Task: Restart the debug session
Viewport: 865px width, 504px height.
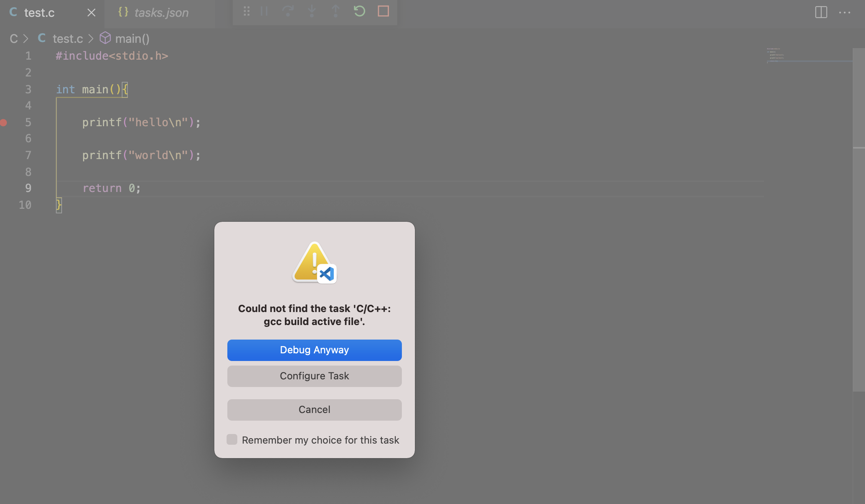Action: point(359,11)
